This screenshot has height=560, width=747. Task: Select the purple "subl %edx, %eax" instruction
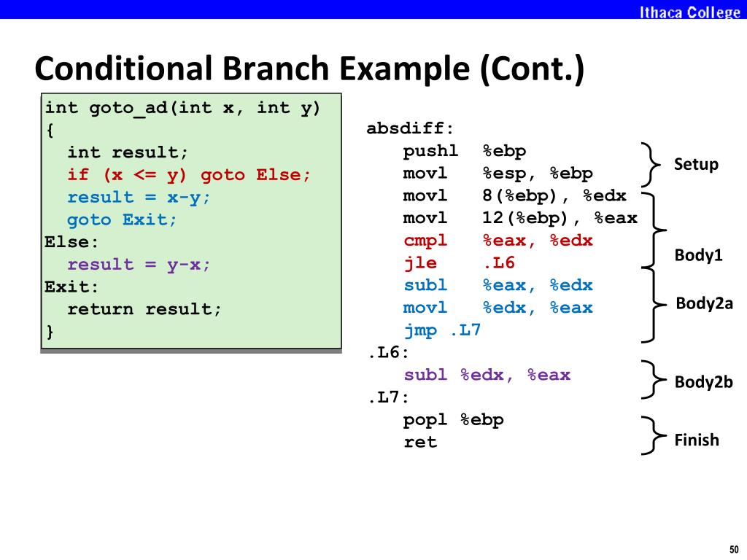487,375
